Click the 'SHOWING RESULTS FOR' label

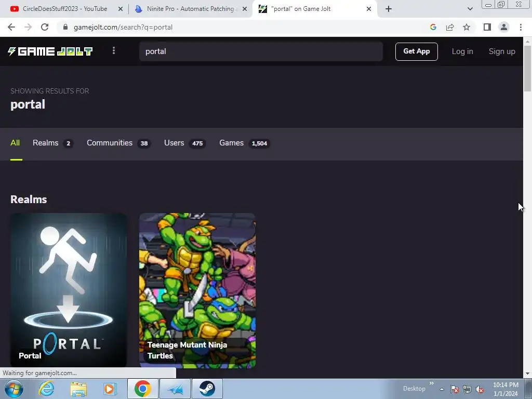(49, 91)
